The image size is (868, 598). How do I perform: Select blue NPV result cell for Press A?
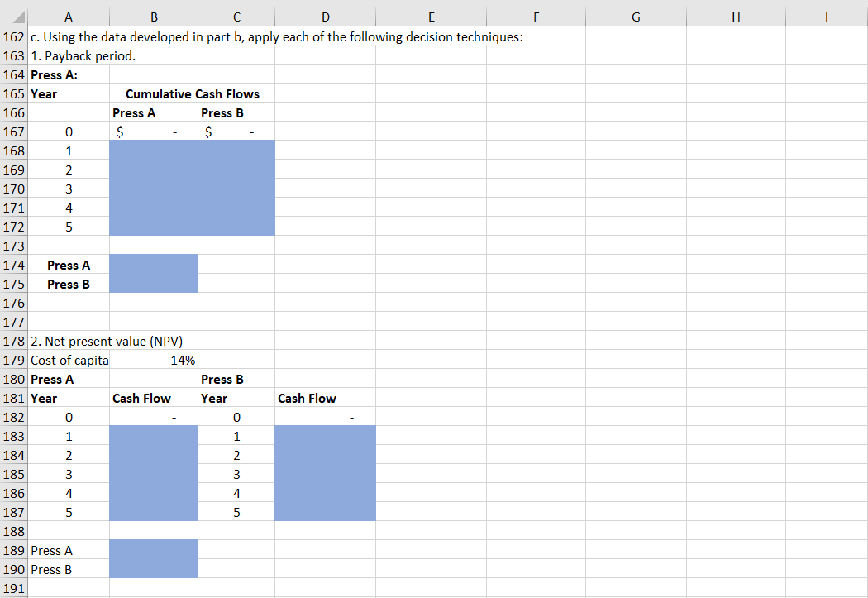pos(154,550)
